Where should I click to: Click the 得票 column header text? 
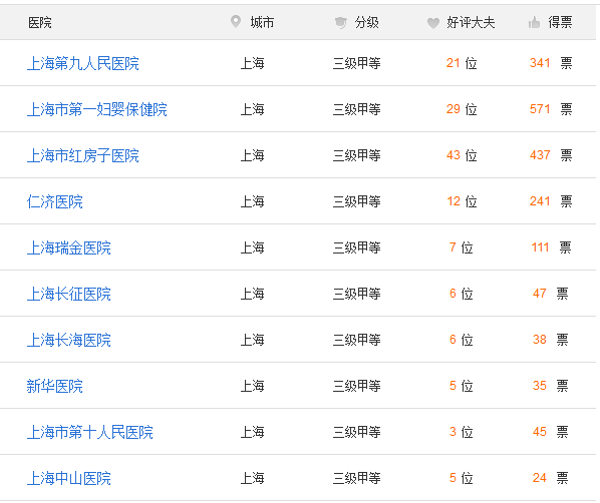(560, 23)
